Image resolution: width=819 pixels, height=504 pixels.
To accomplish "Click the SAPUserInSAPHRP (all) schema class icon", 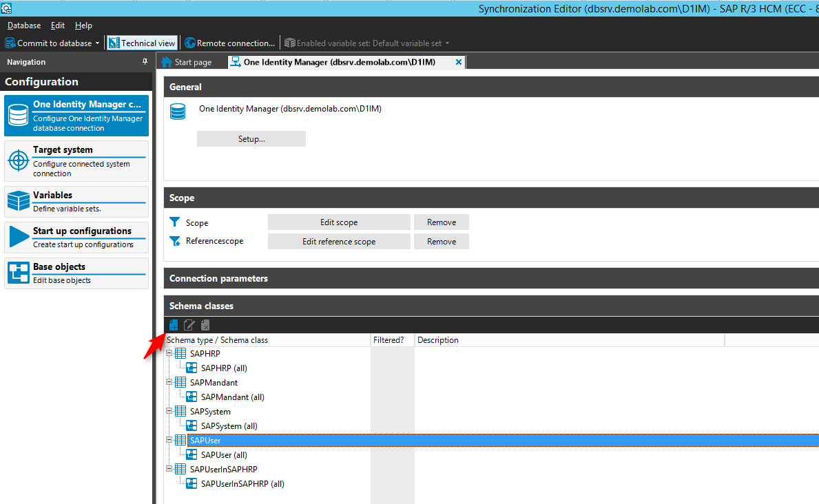I will (191, 483).
